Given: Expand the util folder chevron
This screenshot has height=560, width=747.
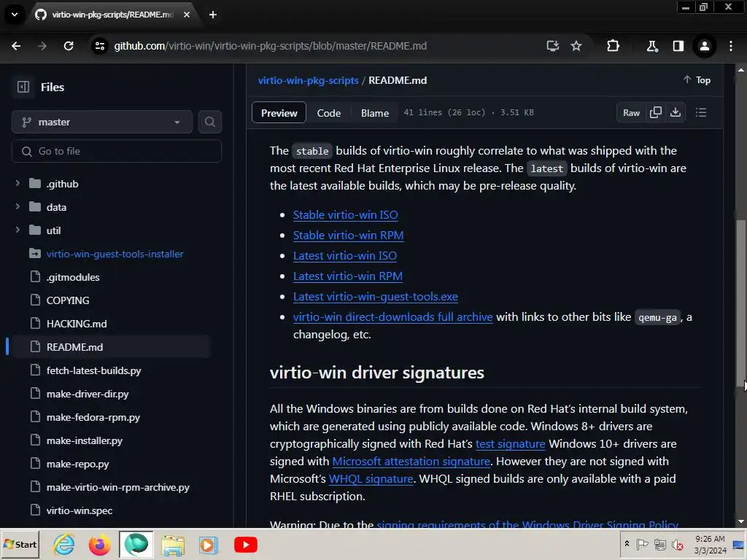Looking at the screenshot, I should [x=18, y=230].
